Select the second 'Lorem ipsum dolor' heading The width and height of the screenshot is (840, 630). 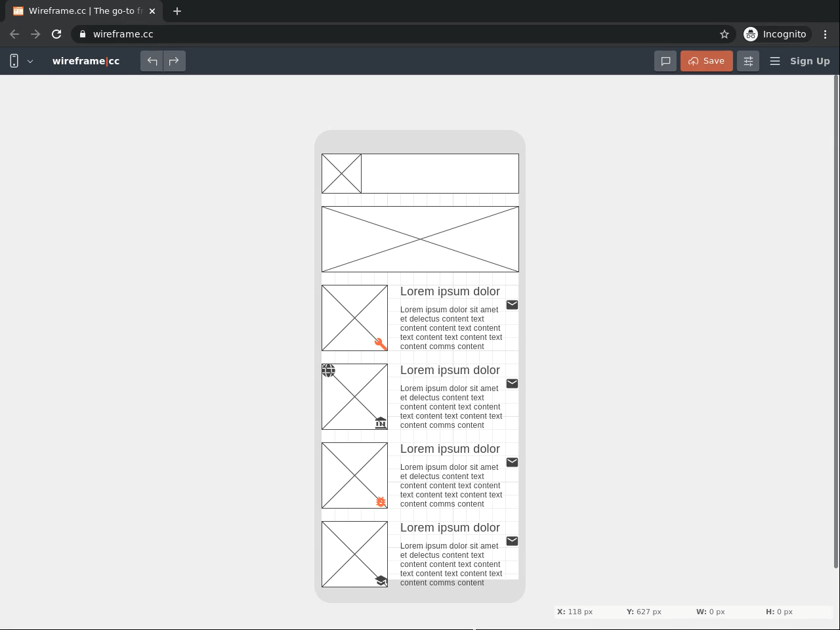coord(450,370)
